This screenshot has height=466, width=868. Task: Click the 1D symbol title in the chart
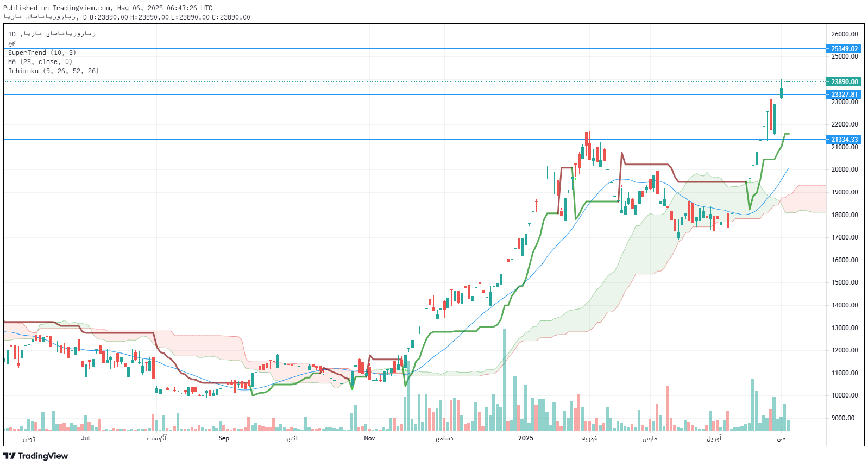(x=52, y=34)
